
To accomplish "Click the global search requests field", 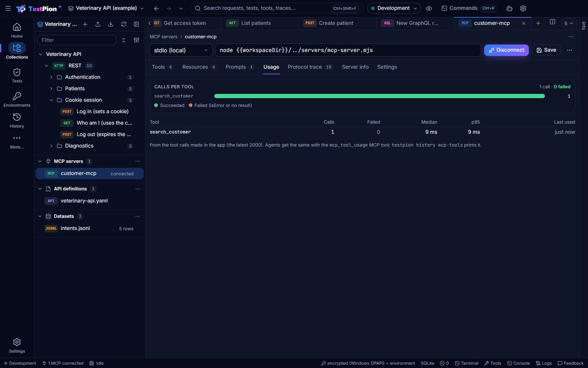I will pyautogui.click(x=276, y=8).
